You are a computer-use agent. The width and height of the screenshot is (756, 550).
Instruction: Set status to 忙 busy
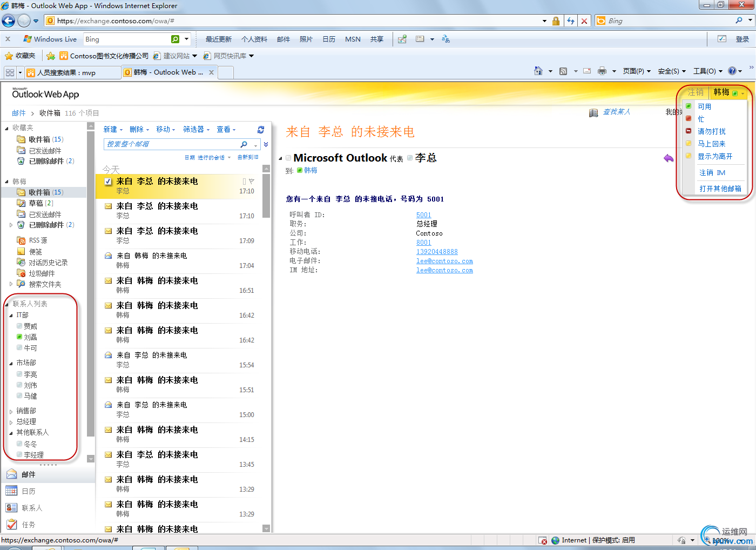pos(700,119)
